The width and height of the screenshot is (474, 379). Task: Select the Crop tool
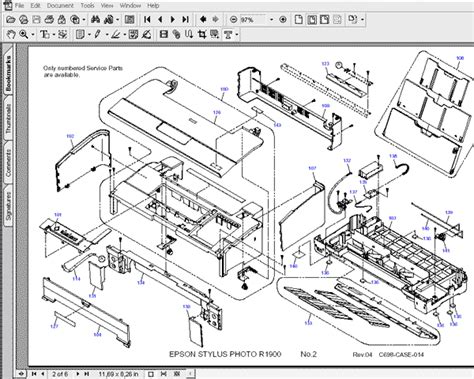202,34
